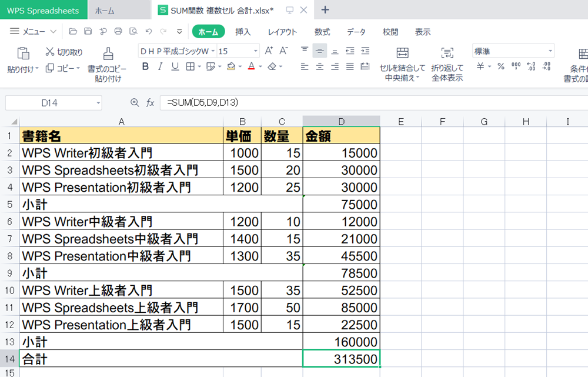Screen dimensions: 588x377
Task: Apply red font color A
Action: [251, 66]
